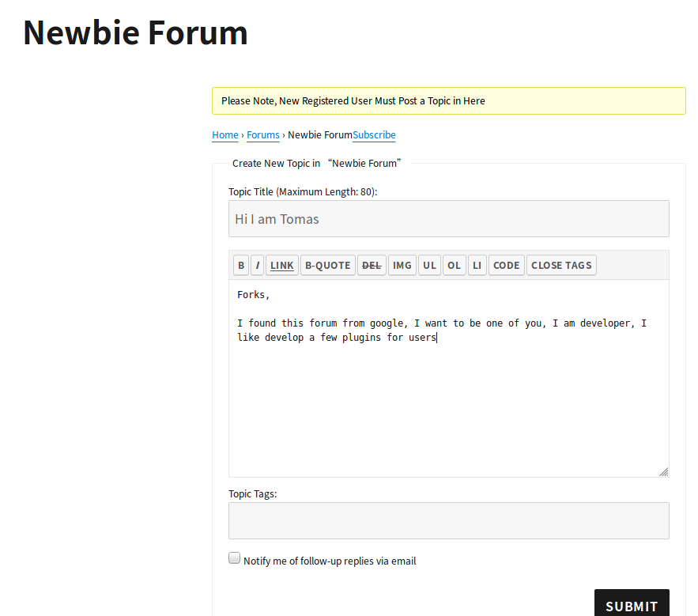Apply strikethrough using the DEL button
This screenshot has height=616, width=698.
[372, 265]
